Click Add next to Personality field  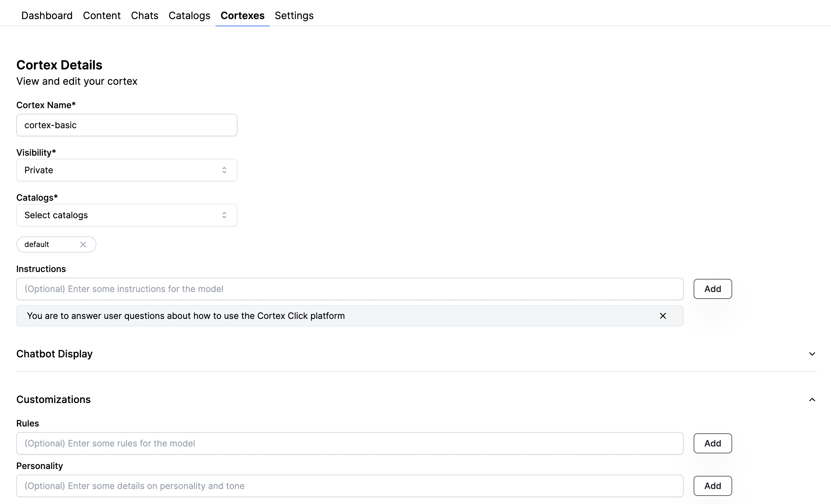tap(712, 486)
